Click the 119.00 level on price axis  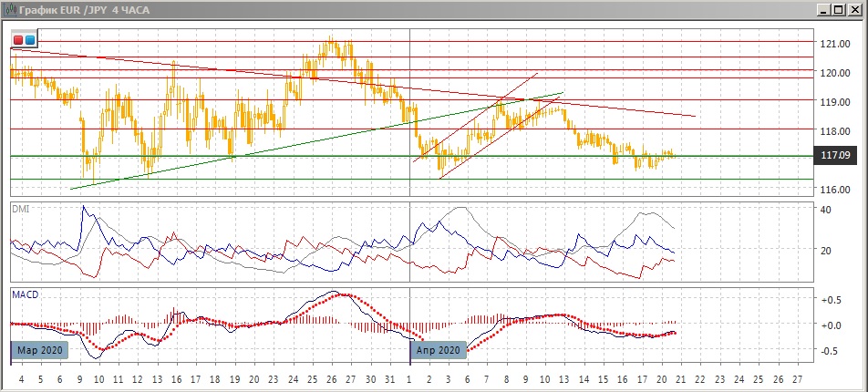click(x=835, y=102)
